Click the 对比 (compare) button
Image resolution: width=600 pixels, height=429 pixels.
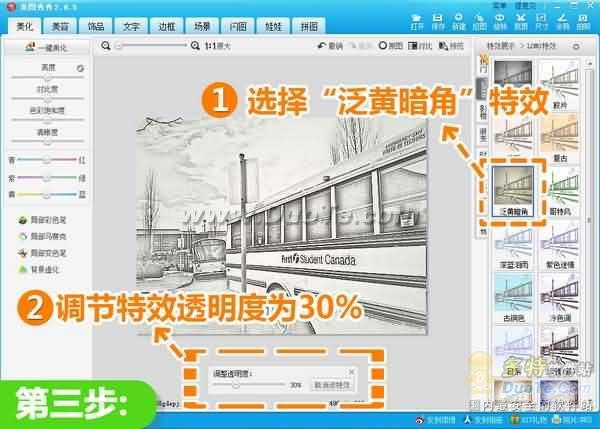coord(420,46)
